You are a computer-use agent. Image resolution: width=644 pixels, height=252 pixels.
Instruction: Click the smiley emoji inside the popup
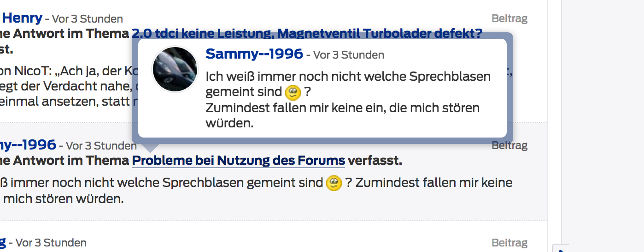293,93
